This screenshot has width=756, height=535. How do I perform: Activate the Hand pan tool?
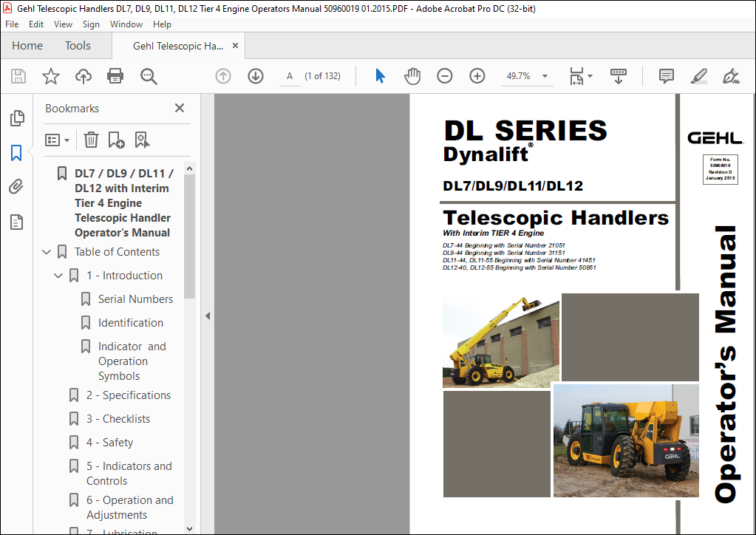(412, 76)
